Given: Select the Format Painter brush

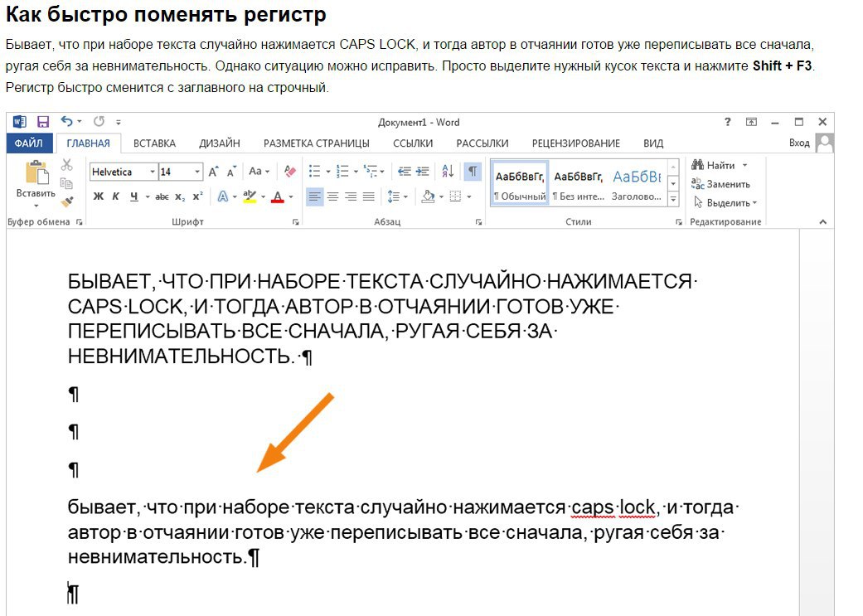Looking at the screenshot, I should 67,201.
